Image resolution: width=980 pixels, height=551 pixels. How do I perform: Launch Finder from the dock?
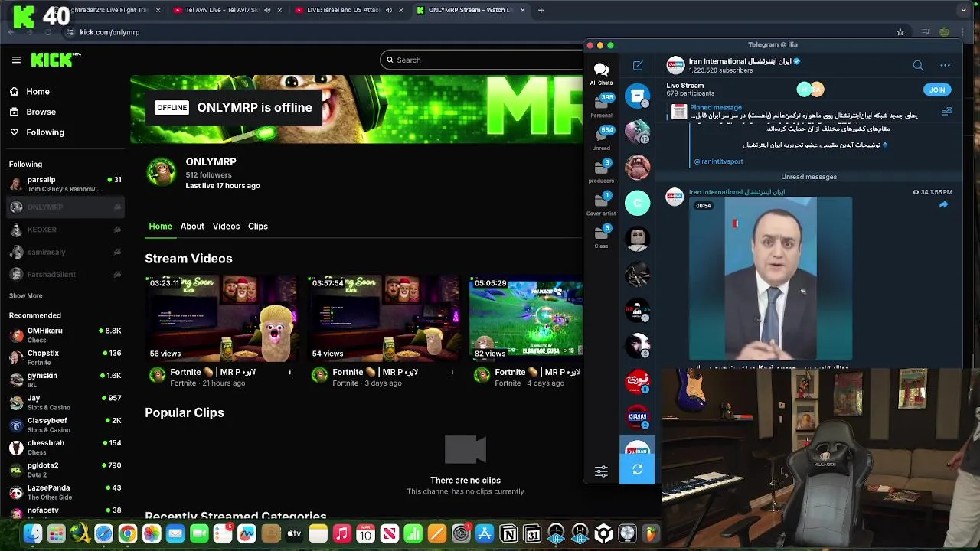32,533
